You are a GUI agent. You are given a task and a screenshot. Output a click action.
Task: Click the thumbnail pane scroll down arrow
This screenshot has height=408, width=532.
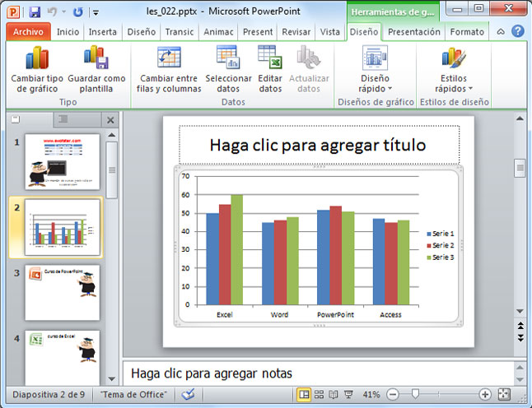(112, 379)
